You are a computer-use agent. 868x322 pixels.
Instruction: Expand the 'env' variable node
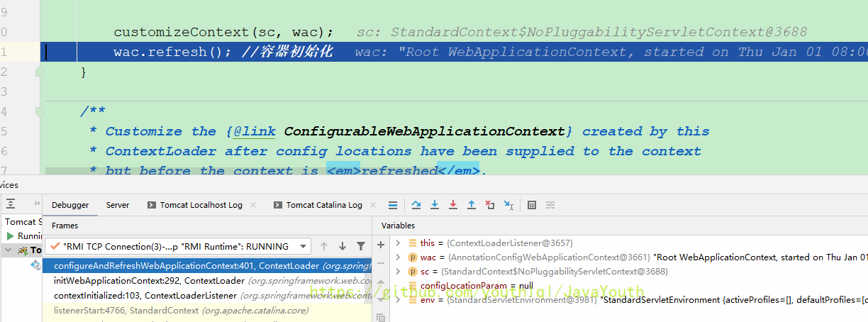[x=398, y=300]
